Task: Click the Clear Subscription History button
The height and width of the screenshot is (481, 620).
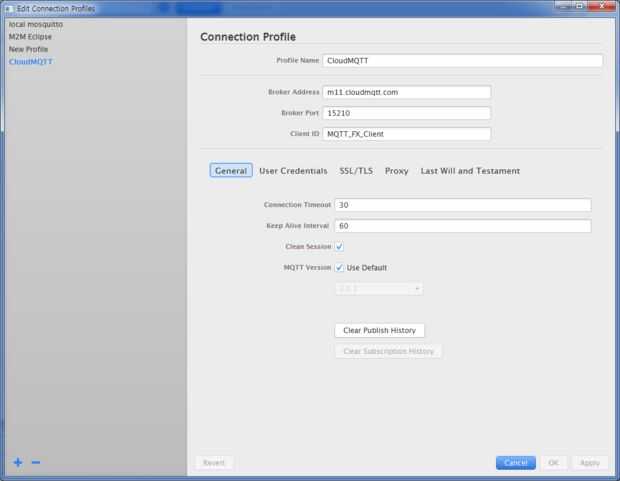Action: click(388, 351)
